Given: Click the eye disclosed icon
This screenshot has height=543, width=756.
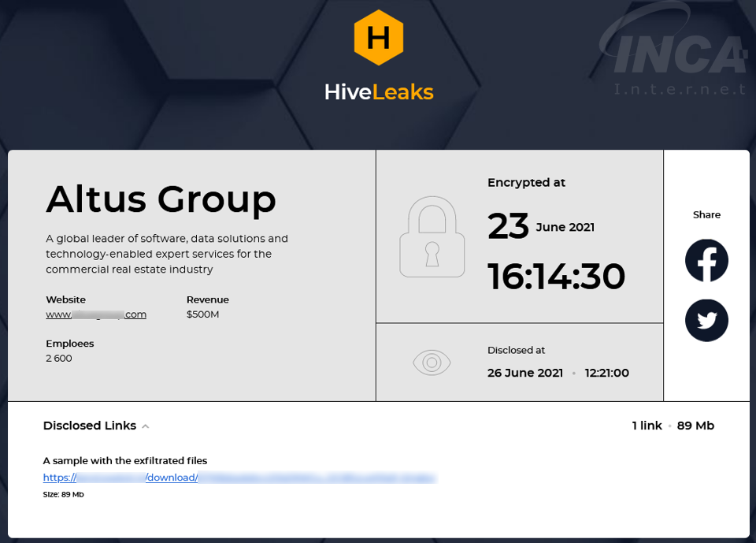Looking at the screenshot, I should (432, 362).
